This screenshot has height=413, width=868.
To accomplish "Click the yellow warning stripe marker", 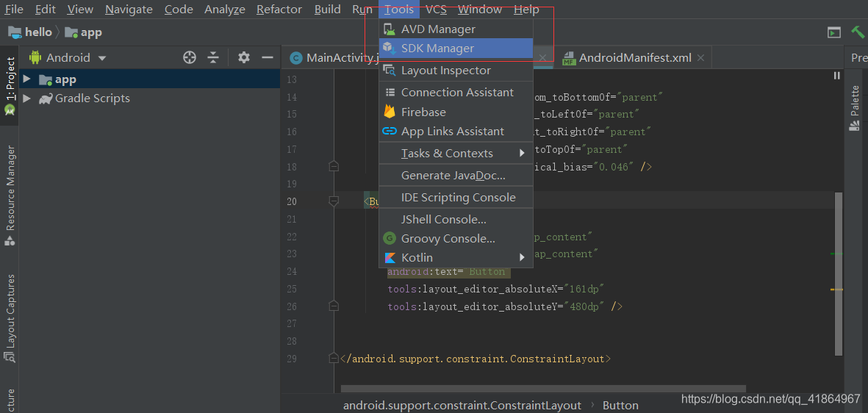I will click(x=836, y=290).
